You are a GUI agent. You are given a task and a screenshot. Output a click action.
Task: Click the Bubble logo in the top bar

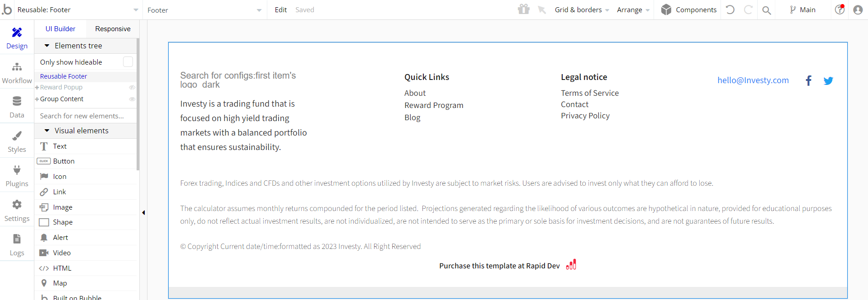click(x=7, y=9)
